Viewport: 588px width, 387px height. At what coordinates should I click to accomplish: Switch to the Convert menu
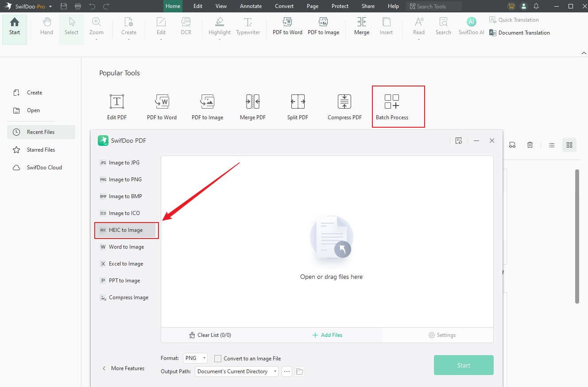pyautogui.click(x=284, y=6)
